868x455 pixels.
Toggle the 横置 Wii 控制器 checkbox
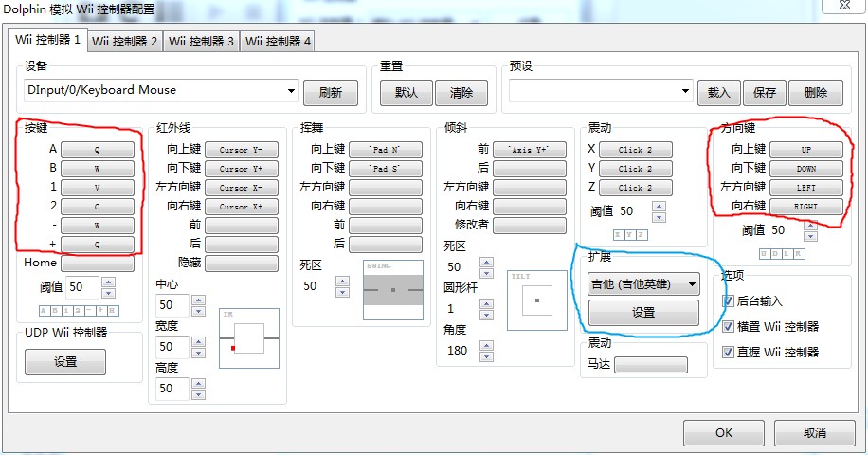point(728,327)
